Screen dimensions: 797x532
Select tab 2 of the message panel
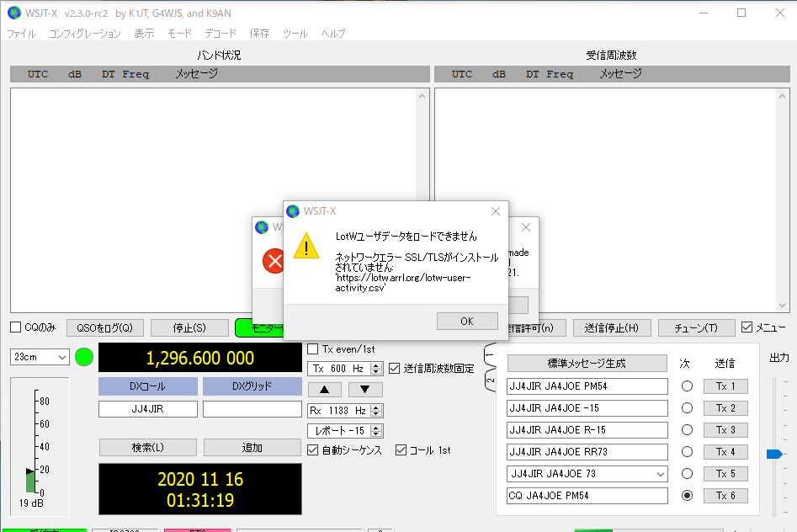(490, 380)
